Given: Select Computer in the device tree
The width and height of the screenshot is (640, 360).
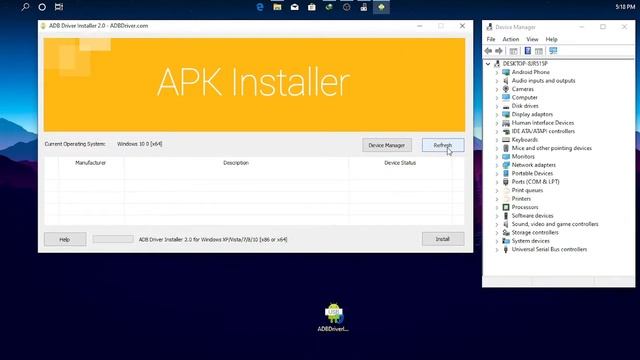Looking at the screenshot, I should (x=524, y=98).
